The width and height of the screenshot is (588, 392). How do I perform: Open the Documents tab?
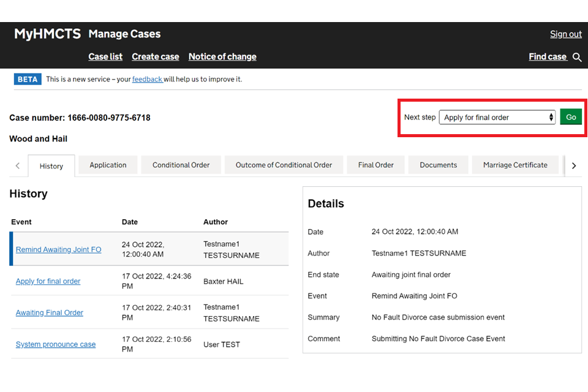click(x=438, y=165)
